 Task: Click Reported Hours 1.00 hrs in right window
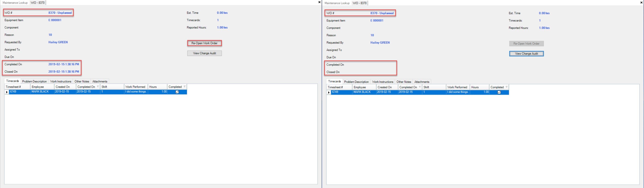click(544, 28)
